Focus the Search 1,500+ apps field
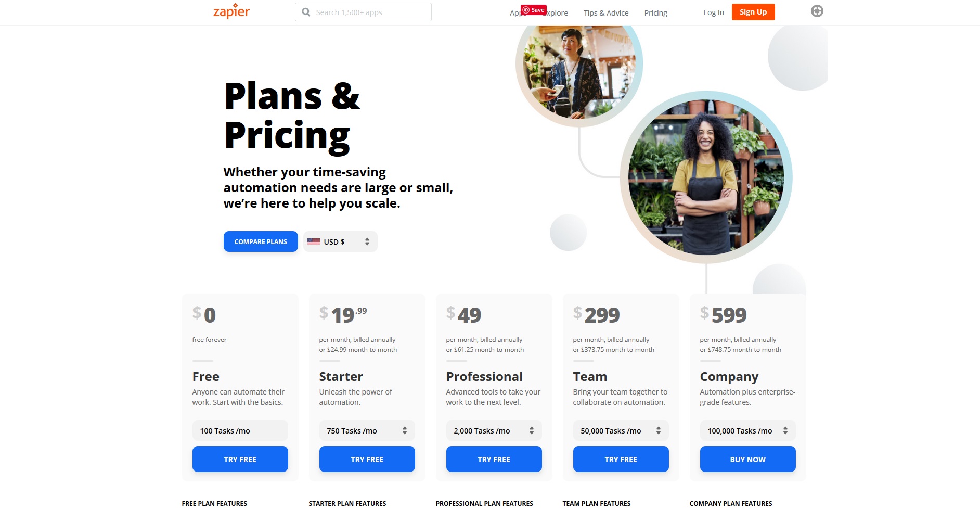 pos(363,12)
